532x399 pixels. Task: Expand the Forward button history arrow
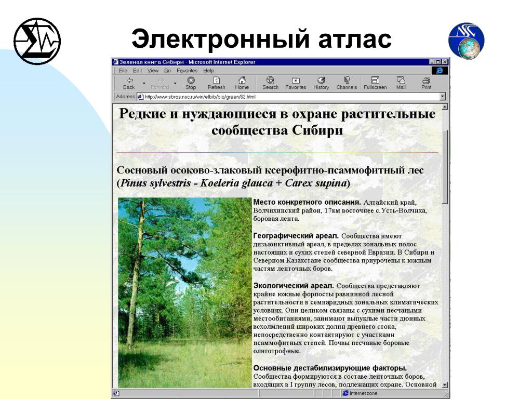[x=176, y=83]
